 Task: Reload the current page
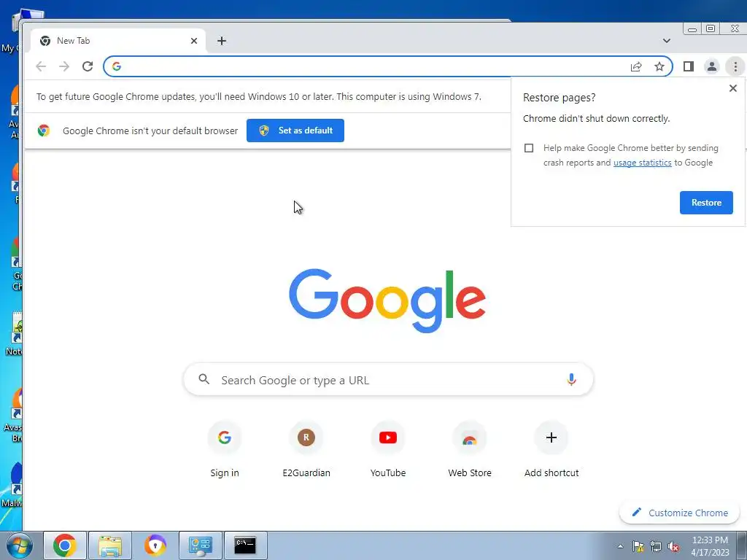click(88, 66)
